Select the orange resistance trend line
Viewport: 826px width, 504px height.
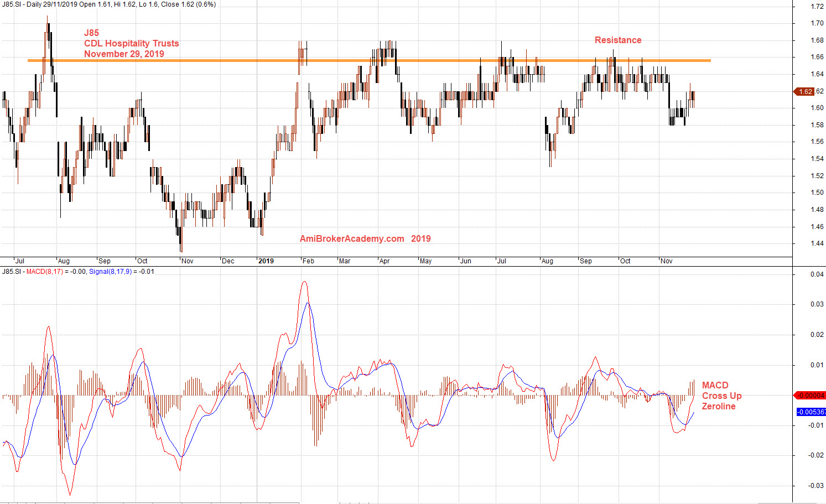(x=369, y=60)
